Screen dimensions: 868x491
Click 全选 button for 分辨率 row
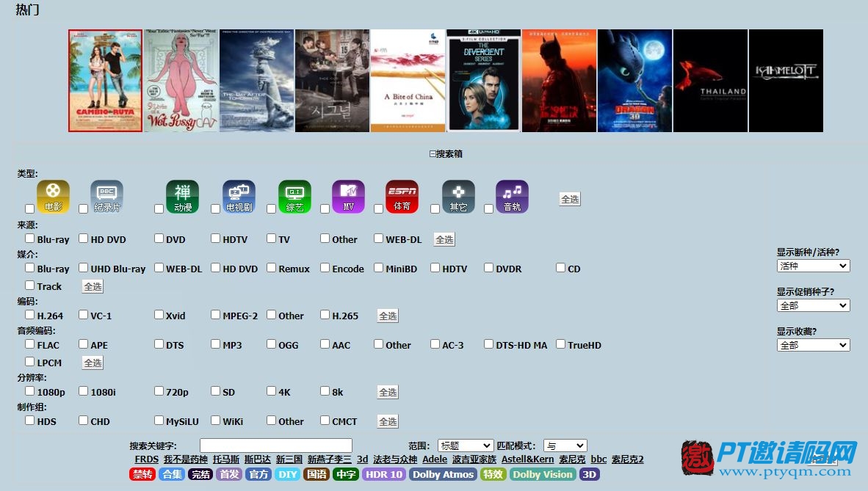tap(388, 393)
